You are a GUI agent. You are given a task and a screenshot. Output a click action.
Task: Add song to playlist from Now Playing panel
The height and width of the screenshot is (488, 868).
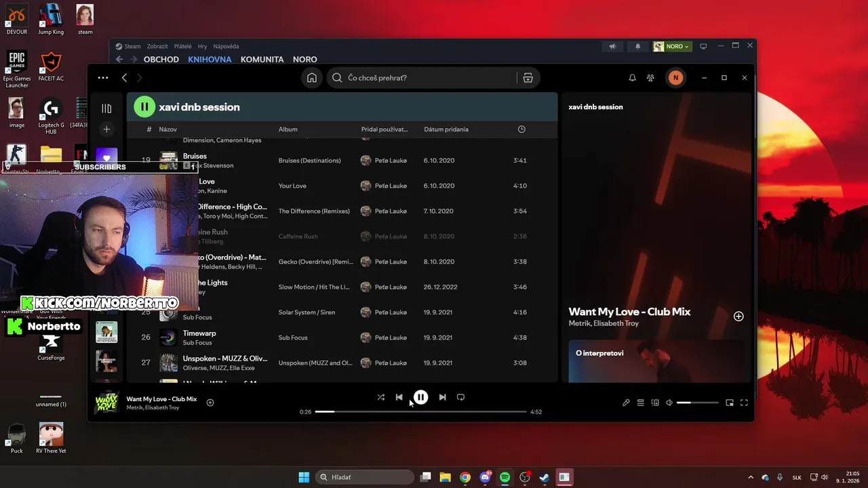pyautogui.click(x=738, y=317)
